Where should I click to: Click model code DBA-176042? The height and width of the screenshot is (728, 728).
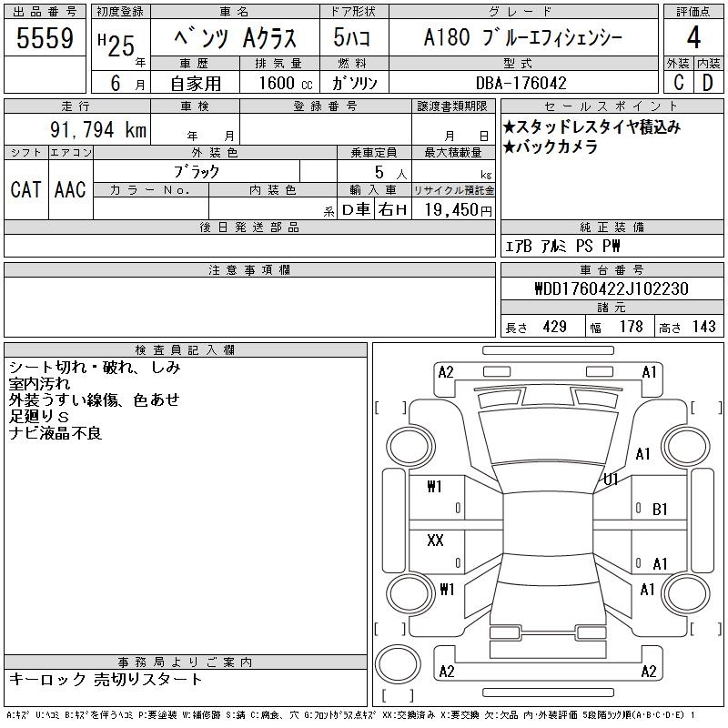[x=521, y=83]
